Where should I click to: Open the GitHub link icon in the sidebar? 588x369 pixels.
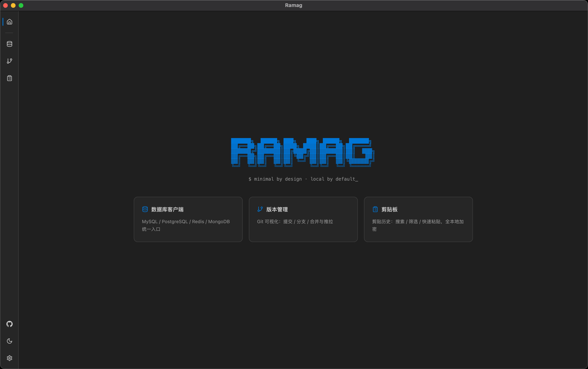[x=10, y=324]
